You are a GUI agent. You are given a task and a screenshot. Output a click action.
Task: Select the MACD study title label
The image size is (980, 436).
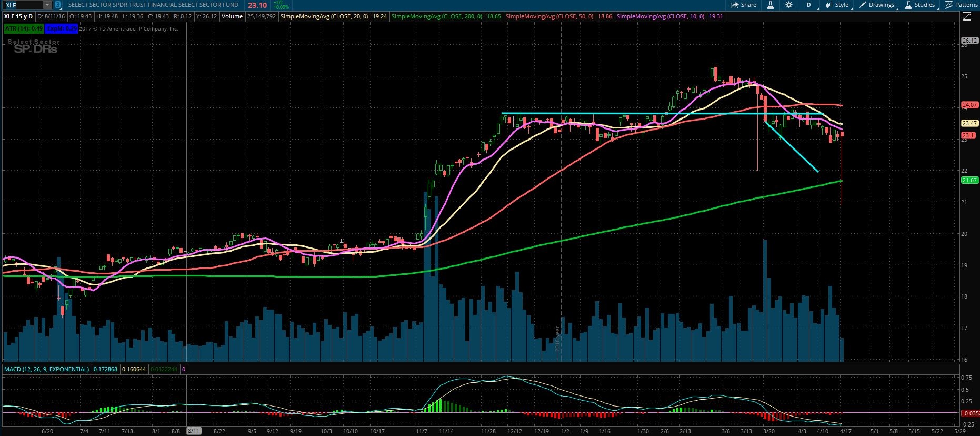tap(46, 369)
